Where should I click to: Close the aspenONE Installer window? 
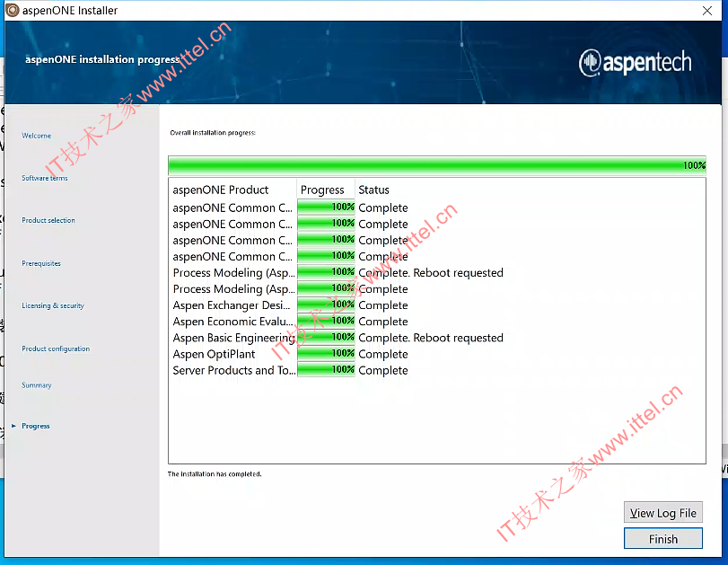click(x=707, y=11)
